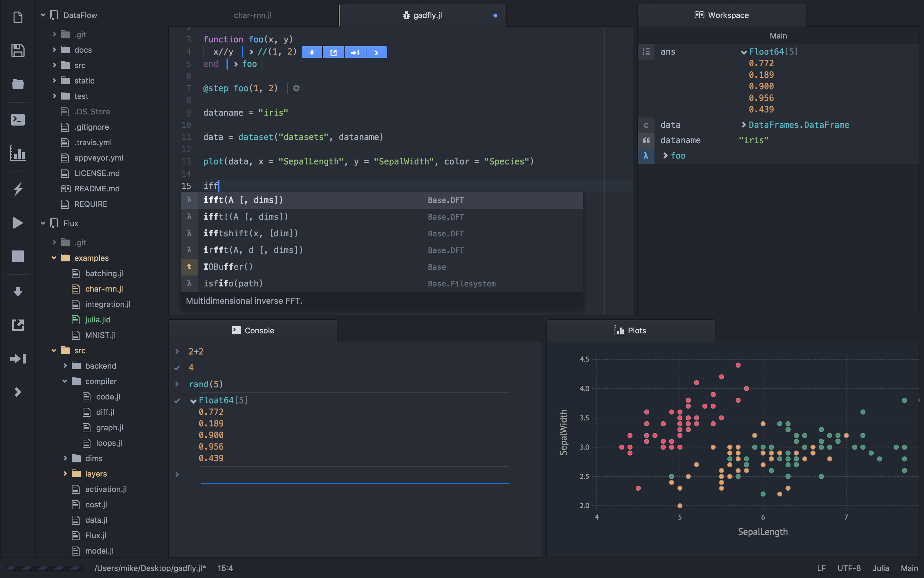The width and height of the screenshot is (924, 578).
Task: Choose ifft(A [, dims]) autocomplete suggestion
Action: coord(382,200)
